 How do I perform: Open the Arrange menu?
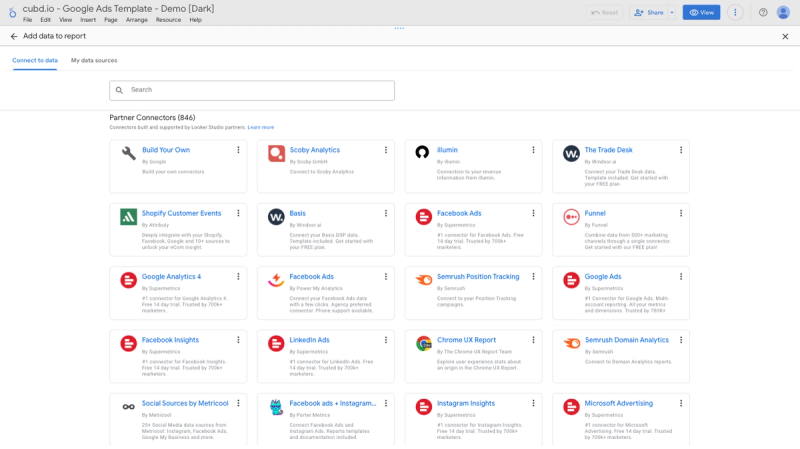pyautogui.click(x=137, y=20)
